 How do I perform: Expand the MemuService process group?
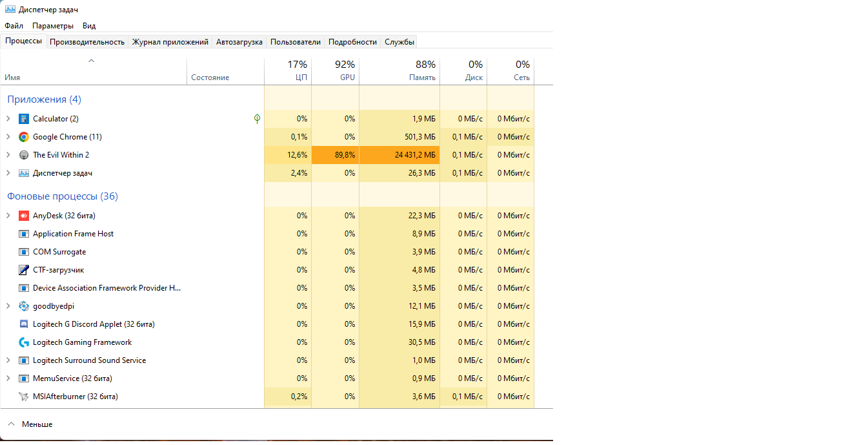pyautogui.click(x=8, y=378)
